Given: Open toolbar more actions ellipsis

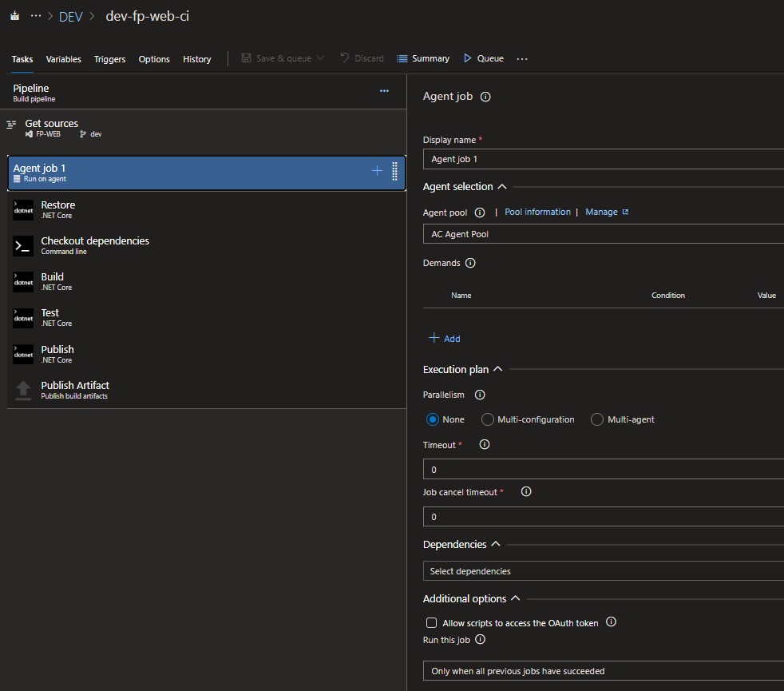Looking at the screenshot, I should (x=522, y=58).
